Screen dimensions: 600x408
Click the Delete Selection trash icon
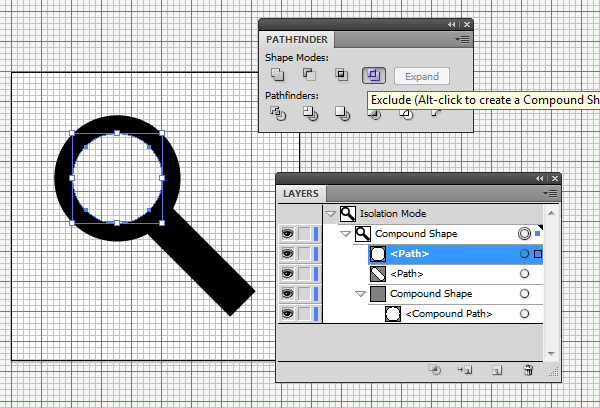528,370
